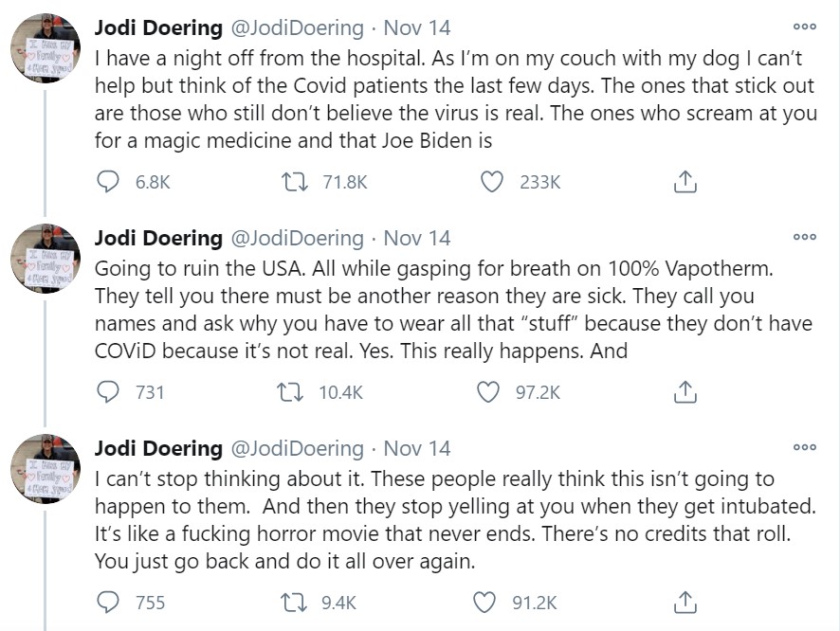840x631 pixels.
Task: Share the third tweet about horror movie
Action: point(685,602)
